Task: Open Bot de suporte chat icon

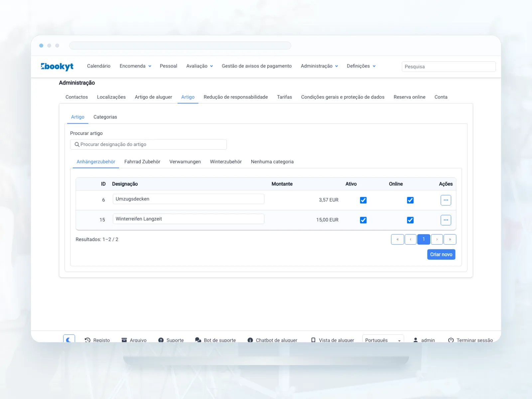Action: [198, 340]
